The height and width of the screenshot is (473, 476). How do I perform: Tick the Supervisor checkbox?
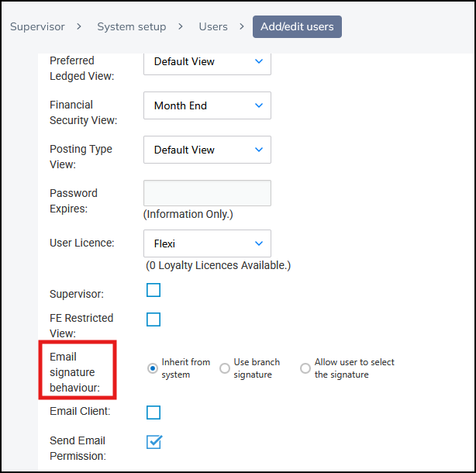coord(153,290)
